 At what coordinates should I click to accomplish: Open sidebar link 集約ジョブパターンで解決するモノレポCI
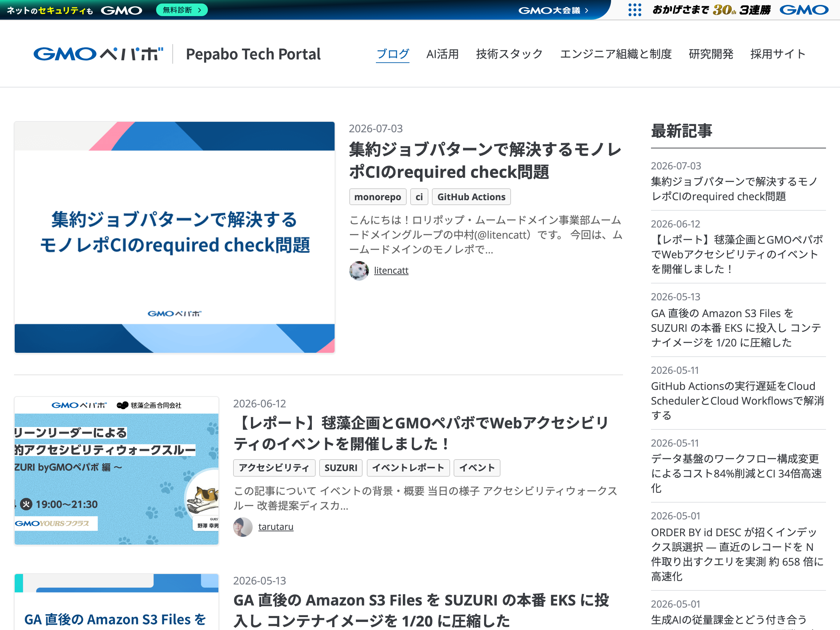(734, 189)
